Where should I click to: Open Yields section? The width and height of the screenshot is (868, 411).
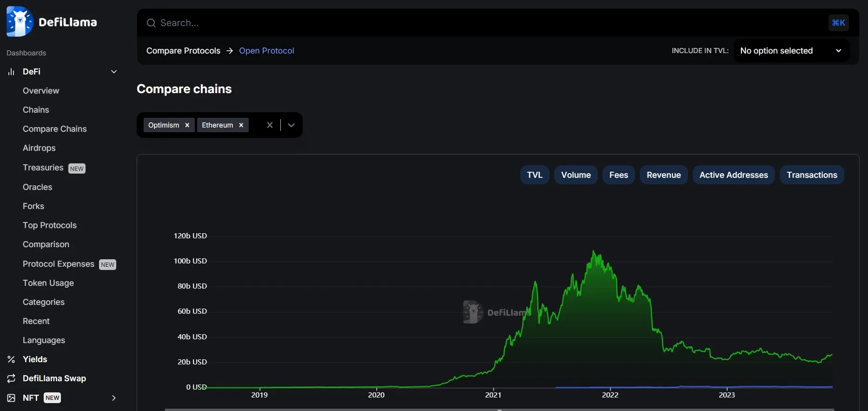click(x=35, y=359)
